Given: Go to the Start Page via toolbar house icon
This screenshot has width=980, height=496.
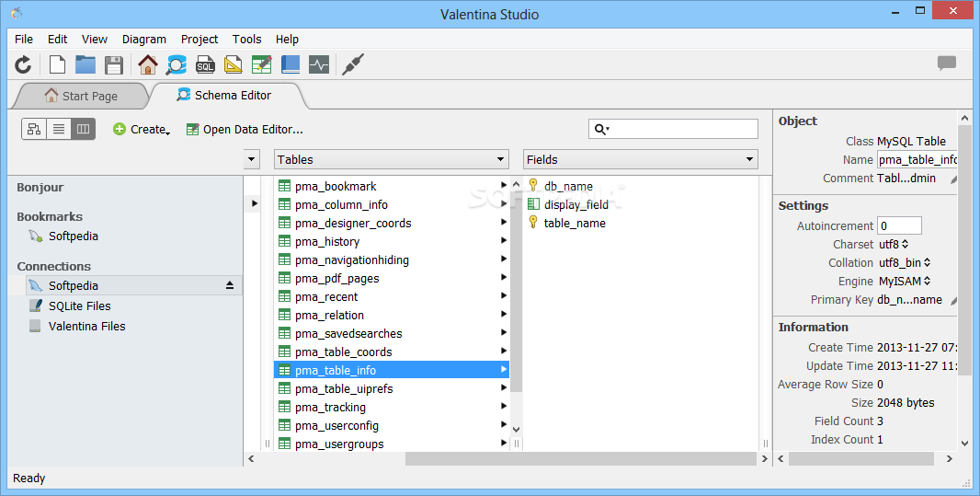Looking at the screenshot, I should tap(148, 64).
